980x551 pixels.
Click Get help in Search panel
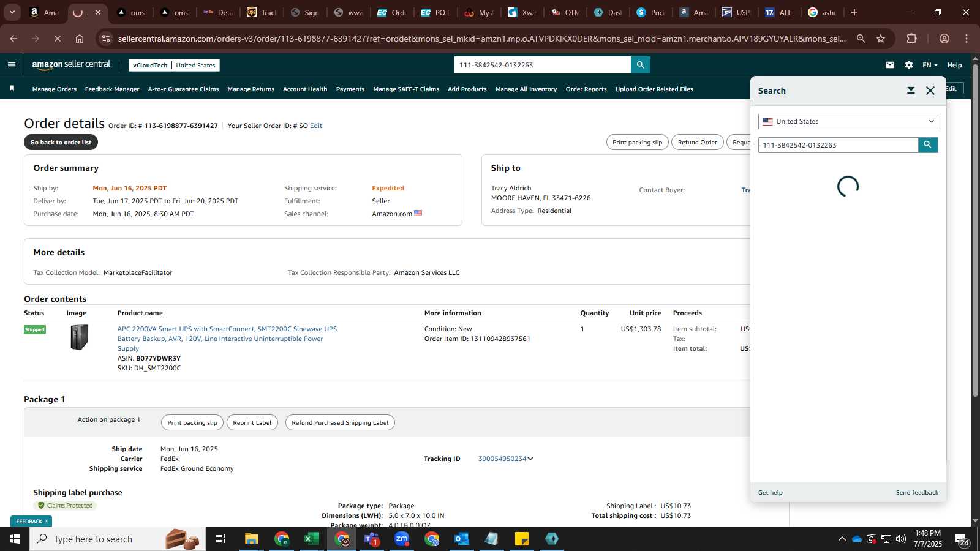coord(770,492)
